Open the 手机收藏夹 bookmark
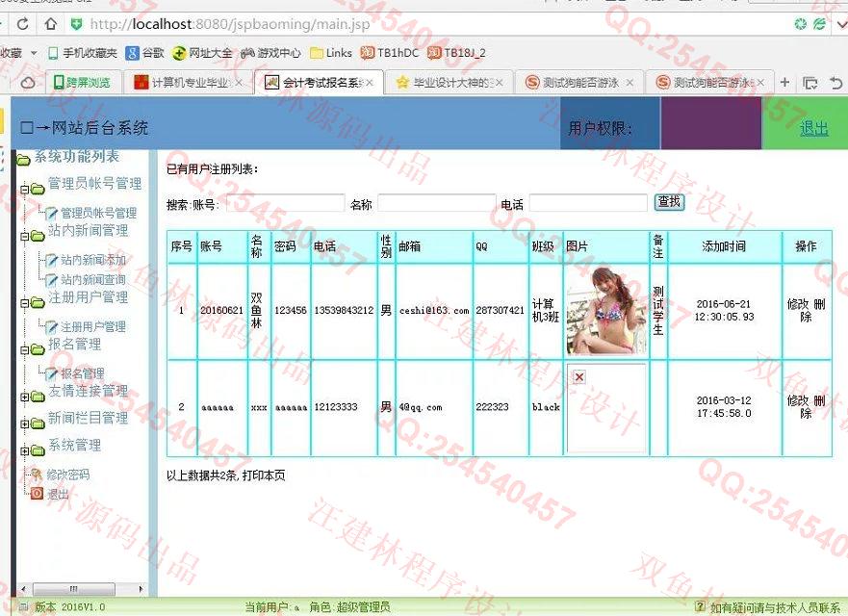The image size is (848, 616). pos(83,53)
